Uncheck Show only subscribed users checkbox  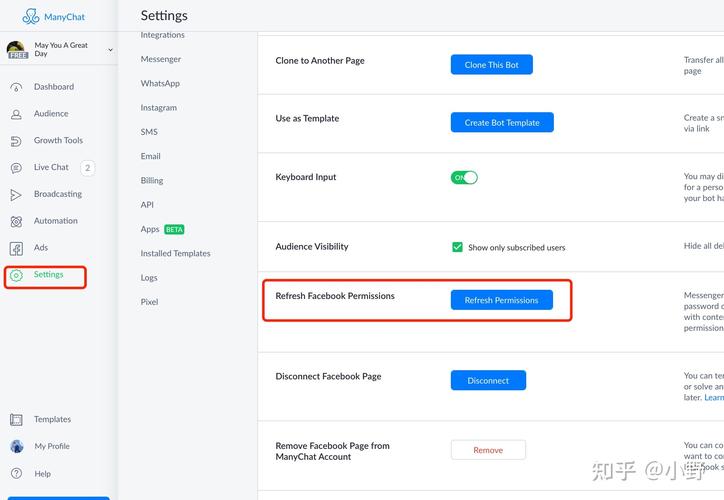(457, 247)
